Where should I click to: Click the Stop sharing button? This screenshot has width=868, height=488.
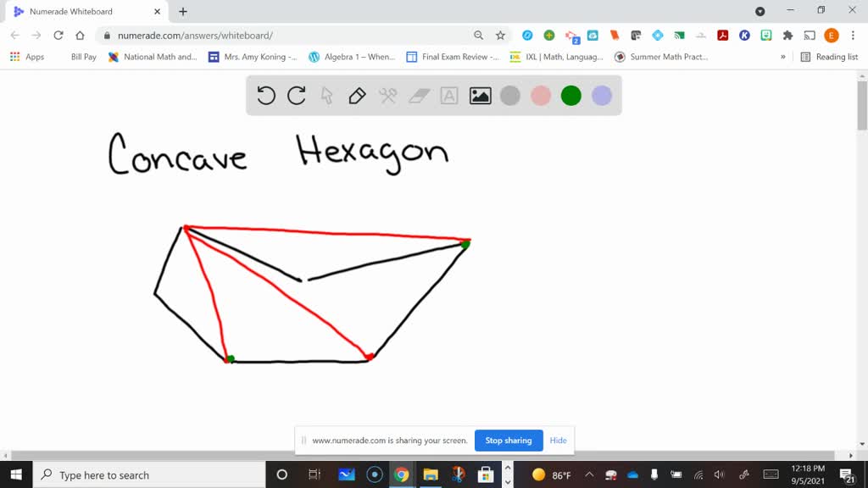pos(509,441)
